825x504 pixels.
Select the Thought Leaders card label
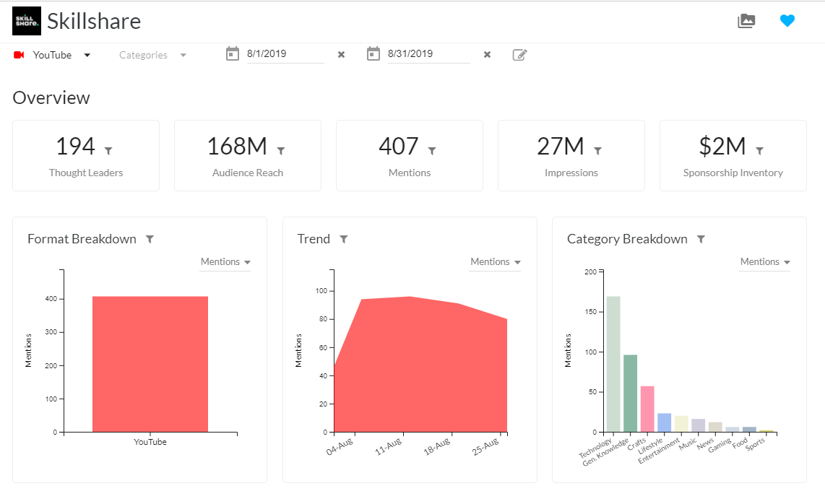(86, 173)
